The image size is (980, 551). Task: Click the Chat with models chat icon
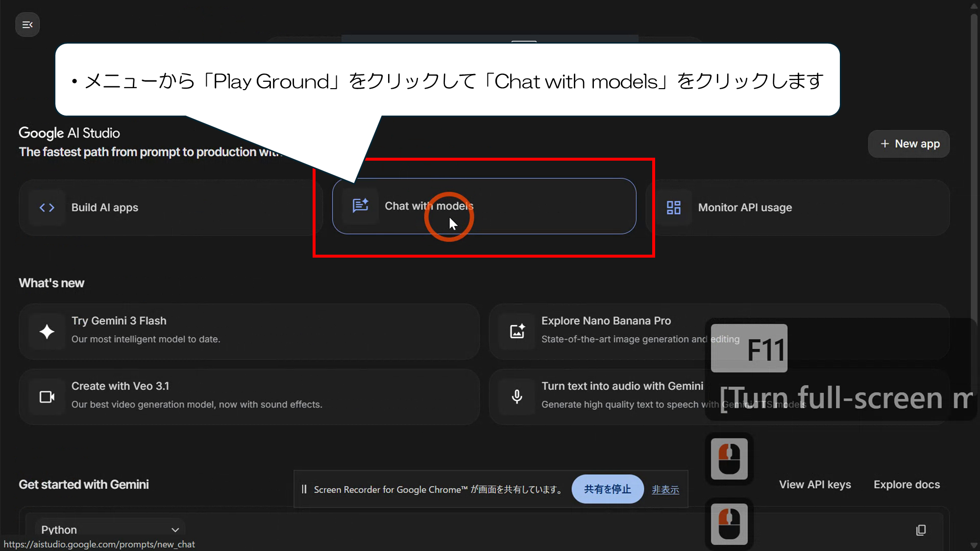(361, 206)
